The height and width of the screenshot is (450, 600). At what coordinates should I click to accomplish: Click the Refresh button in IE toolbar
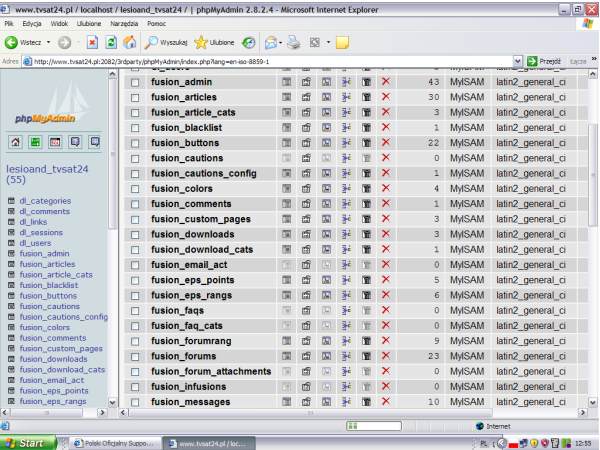[111, 42]
